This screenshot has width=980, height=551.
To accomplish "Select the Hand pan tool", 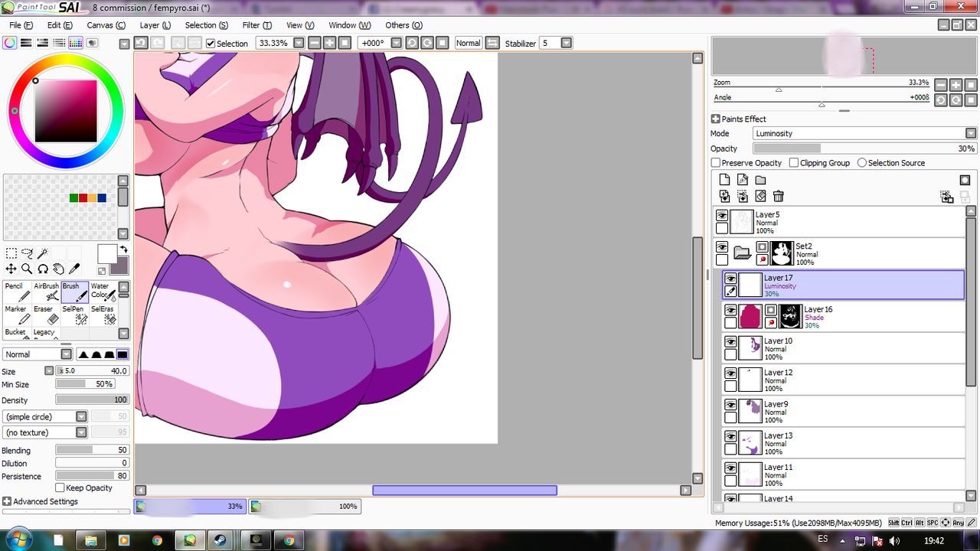I will (58, 269).
